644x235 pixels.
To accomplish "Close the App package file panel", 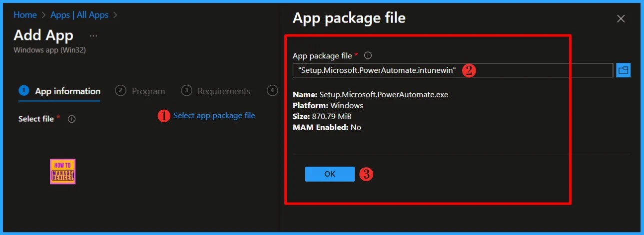I will [x=621, y=19].
